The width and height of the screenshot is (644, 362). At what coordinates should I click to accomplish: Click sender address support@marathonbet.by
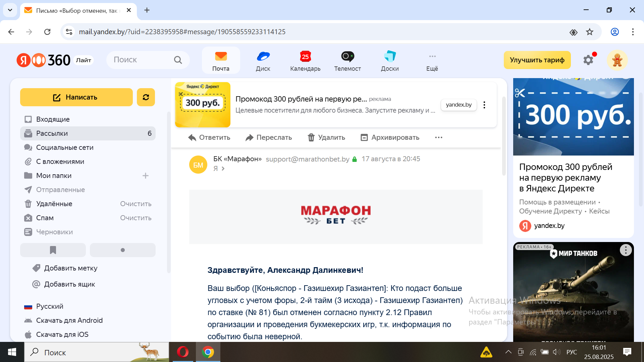(x=308, y=159)
